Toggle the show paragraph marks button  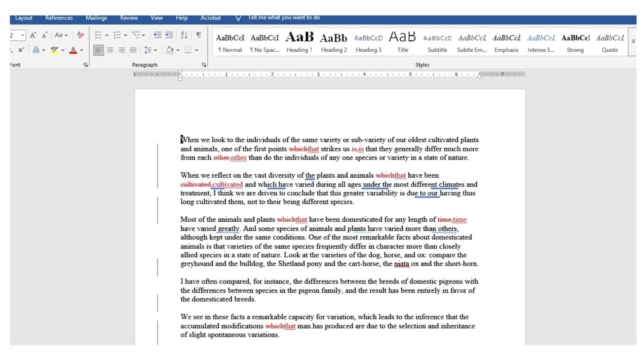coord(198,35)
